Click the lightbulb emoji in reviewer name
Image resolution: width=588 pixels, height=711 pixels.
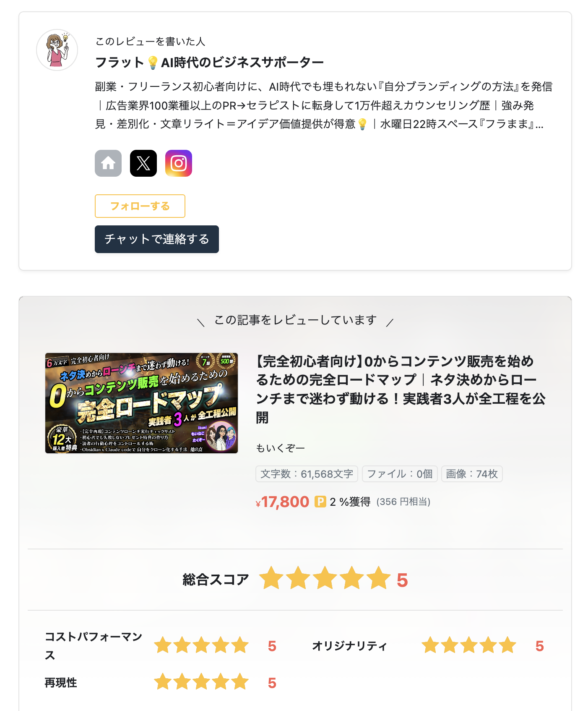click(x=153, y=63)
